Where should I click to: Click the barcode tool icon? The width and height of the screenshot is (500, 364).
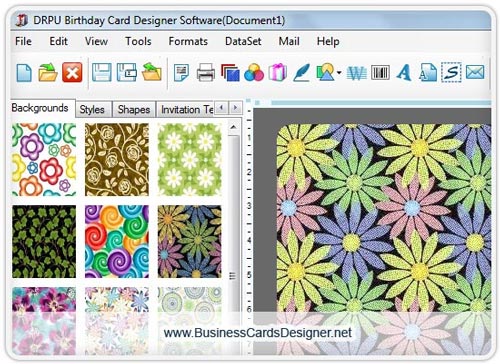pos(380,72)
